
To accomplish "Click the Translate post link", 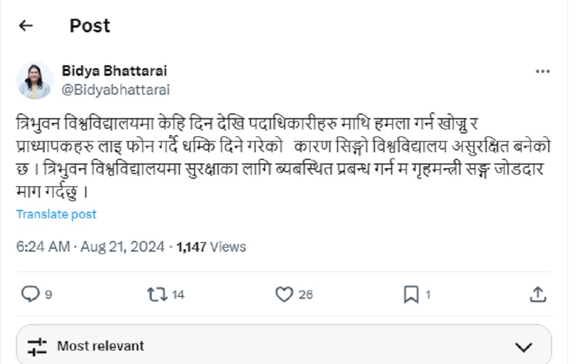I will click(56, 215).
